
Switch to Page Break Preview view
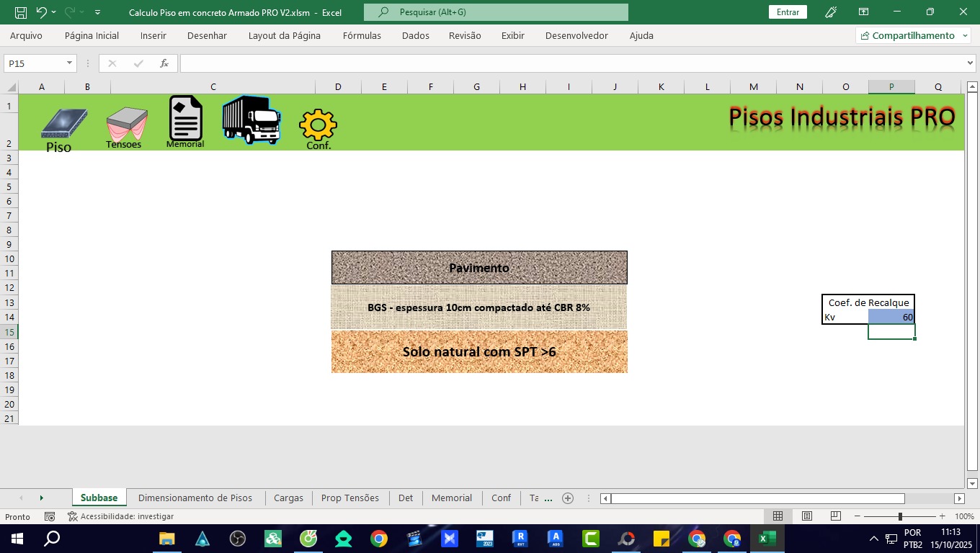(x=836, y=516)
